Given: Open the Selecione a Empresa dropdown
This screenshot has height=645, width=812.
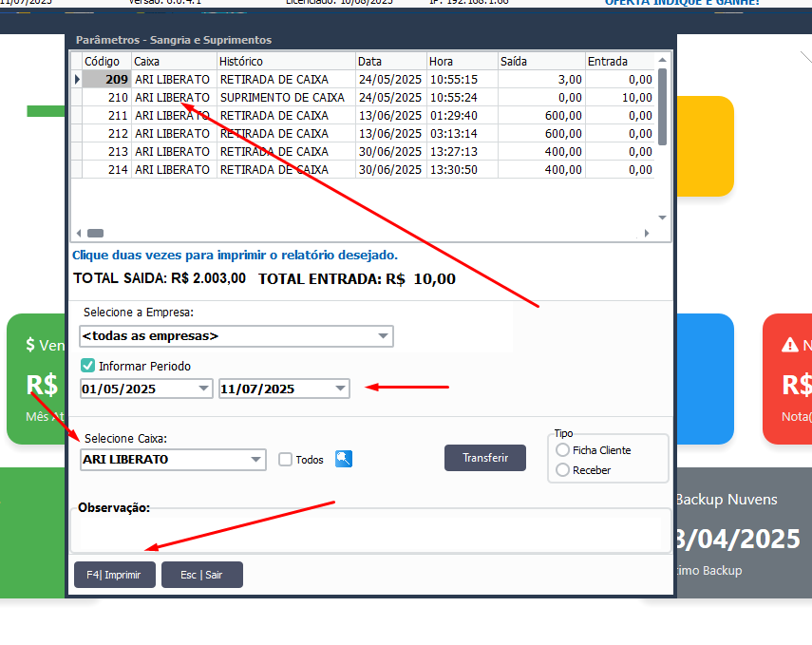Looking at the screenshot, I should coord(383,336).
